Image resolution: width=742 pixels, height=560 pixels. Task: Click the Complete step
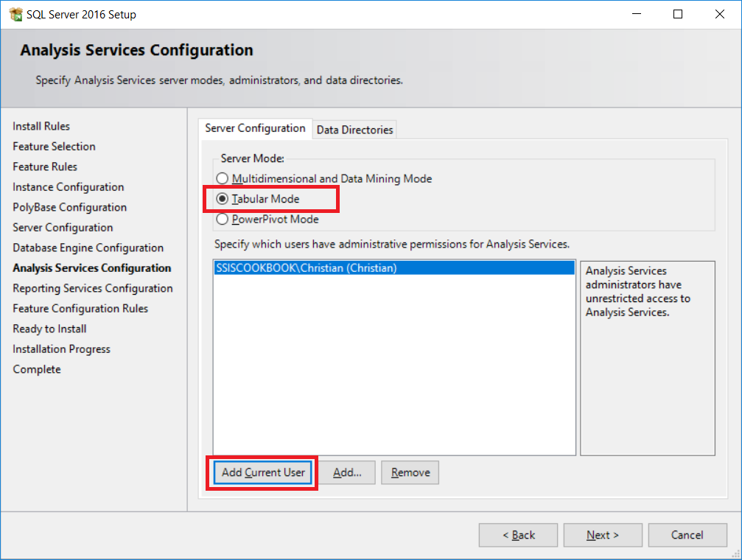pyautogui.click(x=37, y=369)
